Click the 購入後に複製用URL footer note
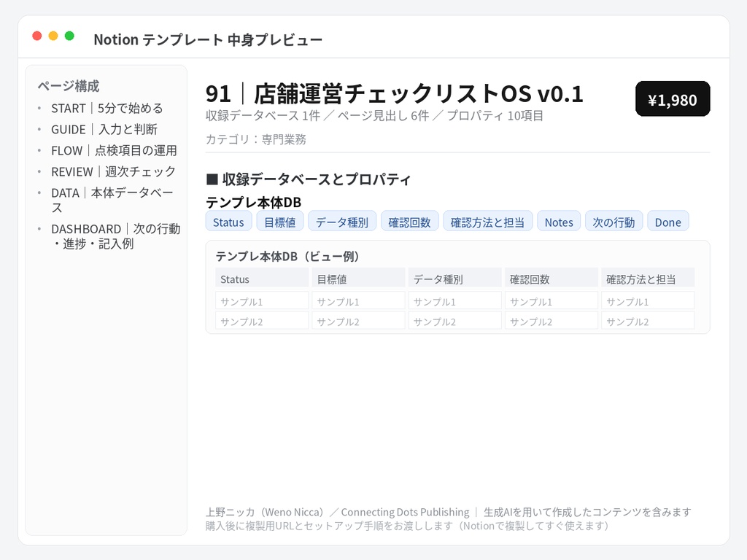The height and width of the screenshot is (560, 747). [x=407, y=526]
